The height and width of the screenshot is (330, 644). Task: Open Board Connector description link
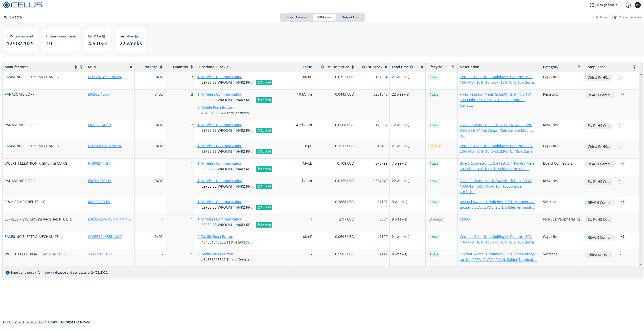click(497, 166)
